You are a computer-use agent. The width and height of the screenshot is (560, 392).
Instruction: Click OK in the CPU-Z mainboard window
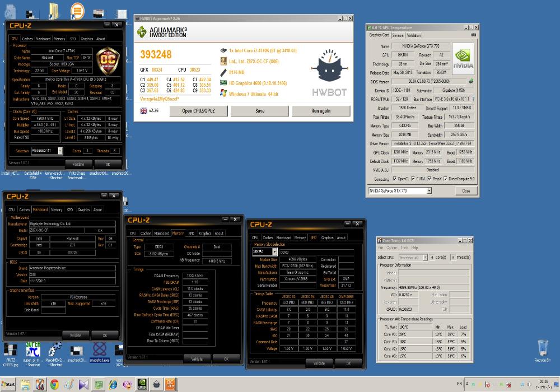(x=105, y=335)
